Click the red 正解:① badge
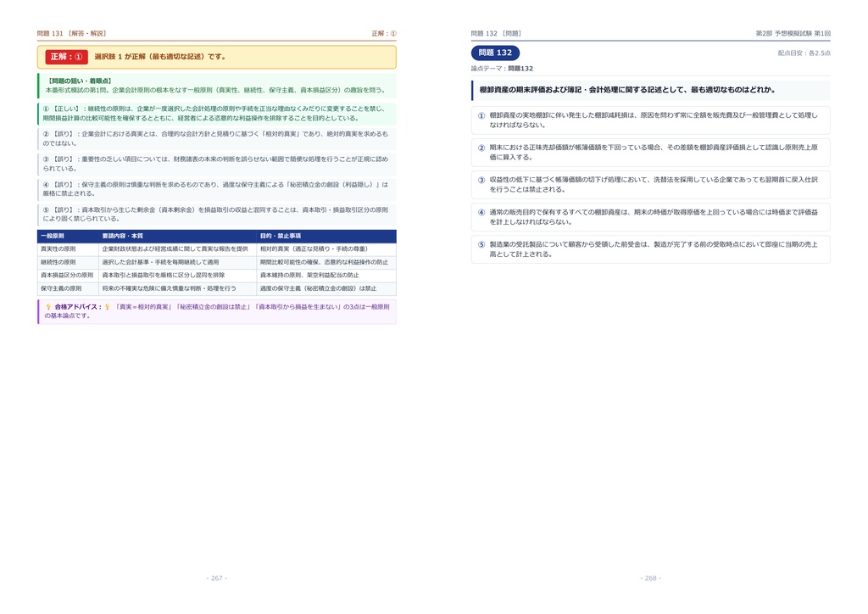 [x=66, y=57]
